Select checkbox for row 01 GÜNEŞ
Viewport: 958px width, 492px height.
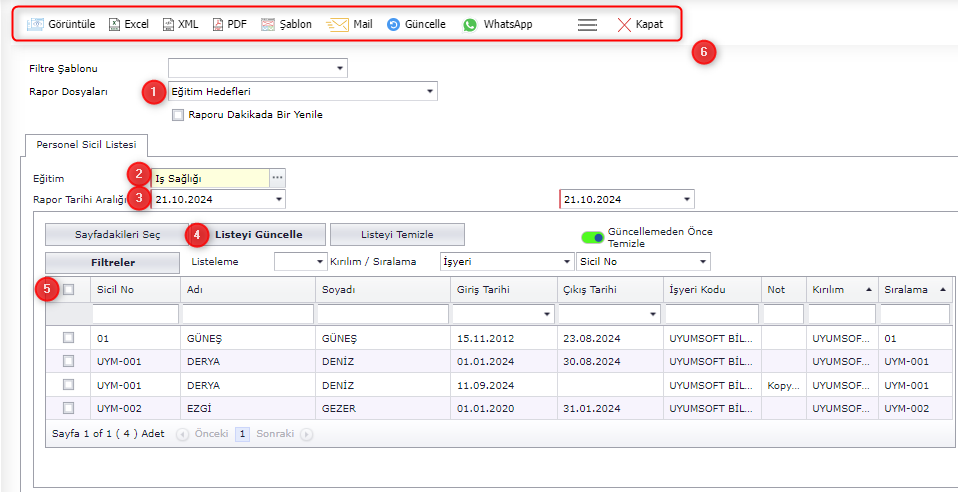[68, 337]
